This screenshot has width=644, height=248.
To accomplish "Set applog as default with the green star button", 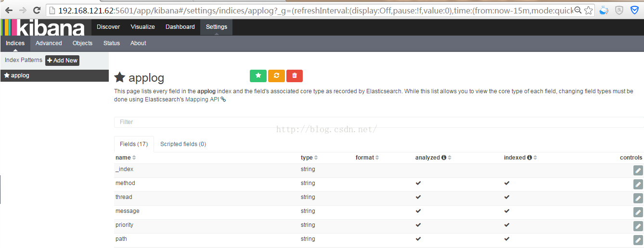I will pos(258,75).
